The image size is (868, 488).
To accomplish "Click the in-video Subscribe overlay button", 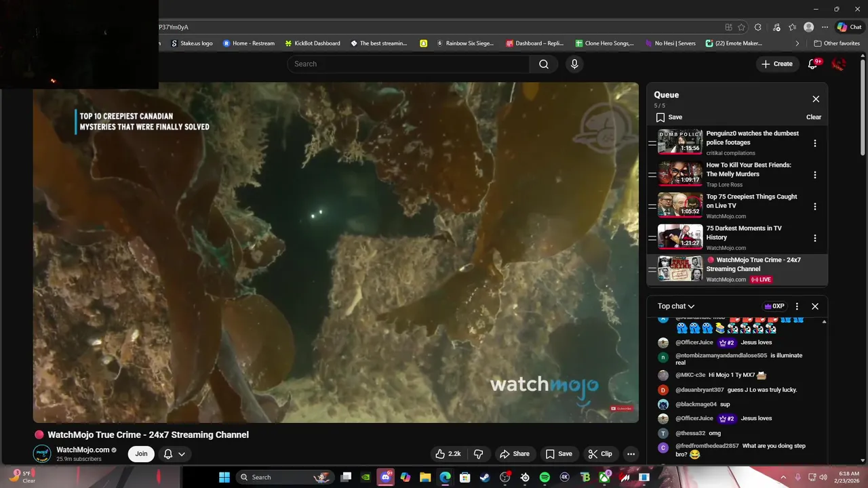I will point(621,409).
